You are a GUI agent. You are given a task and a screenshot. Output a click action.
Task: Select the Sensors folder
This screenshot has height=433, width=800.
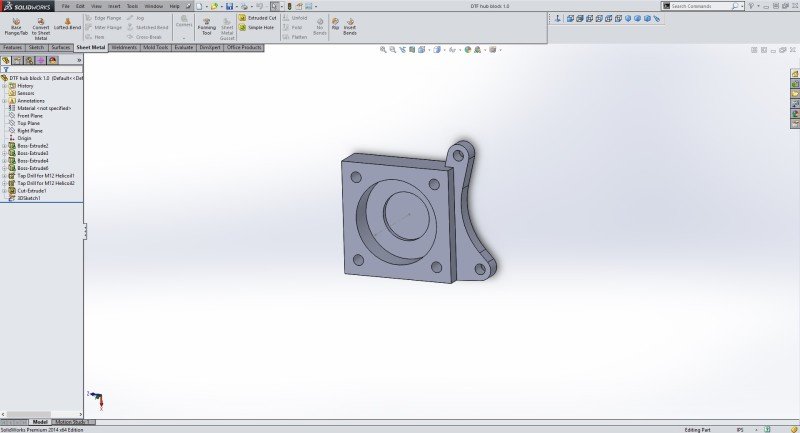(26, 93)
